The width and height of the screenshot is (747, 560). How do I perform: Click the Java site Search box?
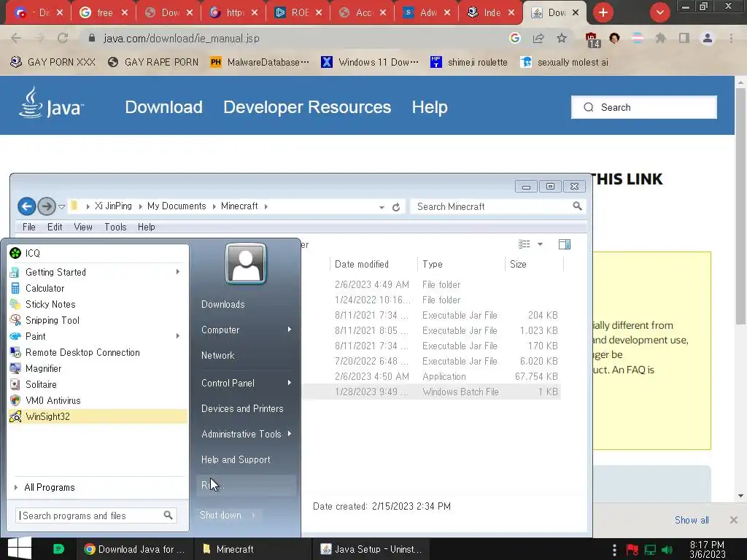pyautogui.click(x=644, y=107)
